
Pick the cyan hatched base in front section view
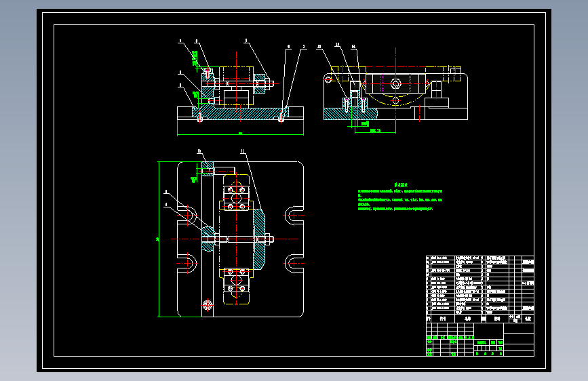point(240,113)
